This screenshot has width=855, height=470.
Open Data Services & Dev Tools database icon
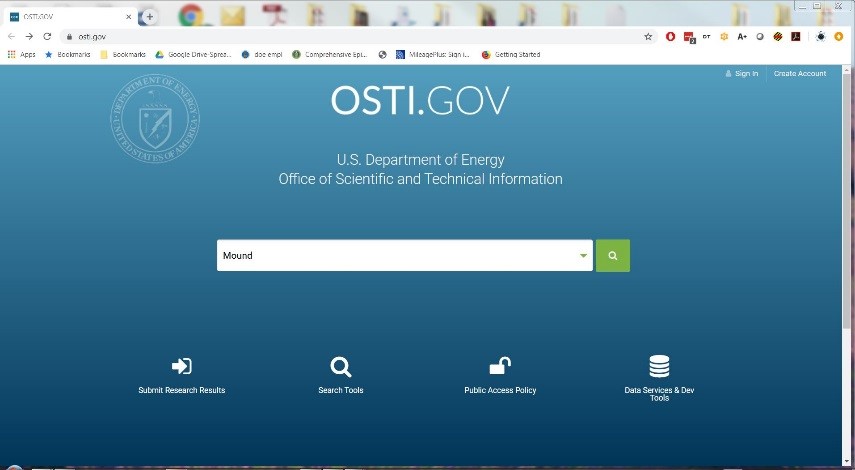659,366
